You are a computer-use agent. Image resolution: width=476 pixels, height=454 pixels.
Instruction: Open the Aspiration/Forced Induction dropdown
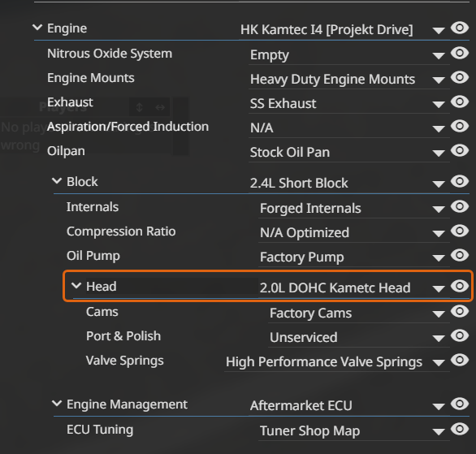439,129
